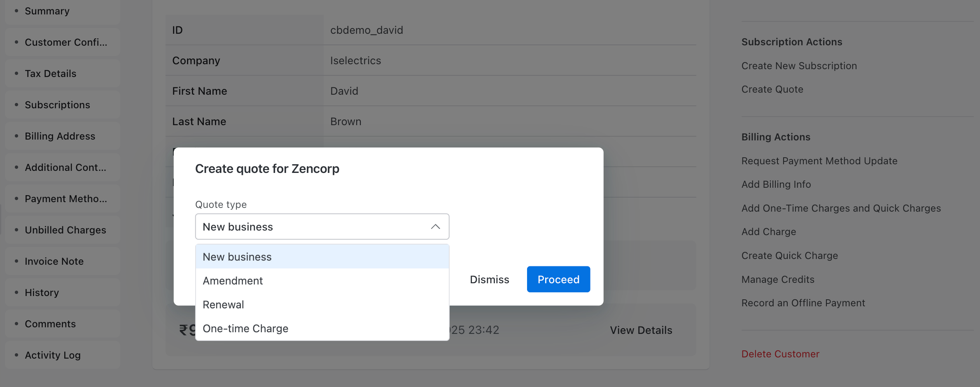This screenshot has width=980, height=387.
Task: Click the red Delete Customer link
Action: click(780, 354)
